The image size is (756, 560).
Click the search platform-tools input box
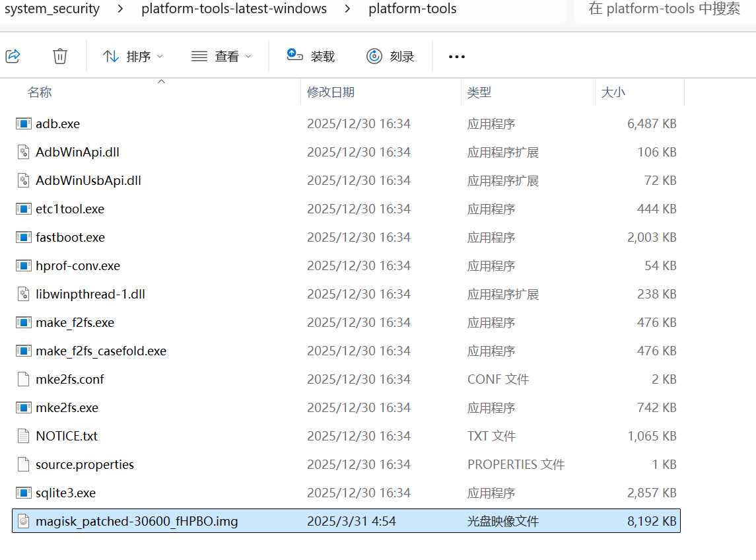[664, 9]
